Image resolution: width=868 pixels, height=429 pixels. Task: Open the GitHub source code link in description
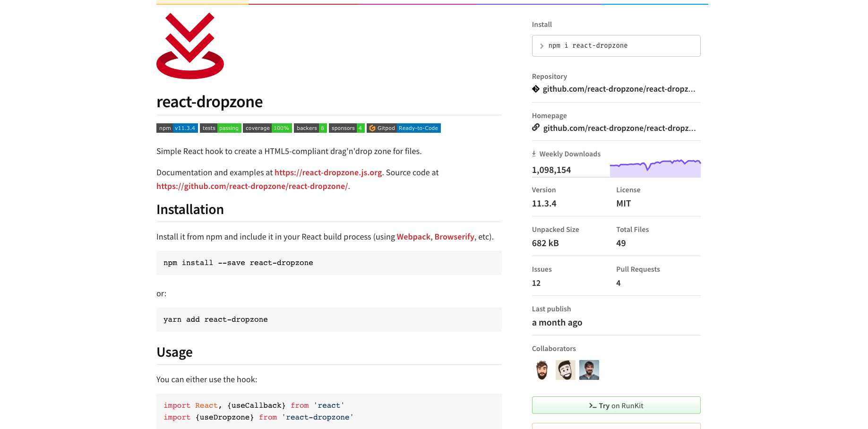click(x=252, y=186)
